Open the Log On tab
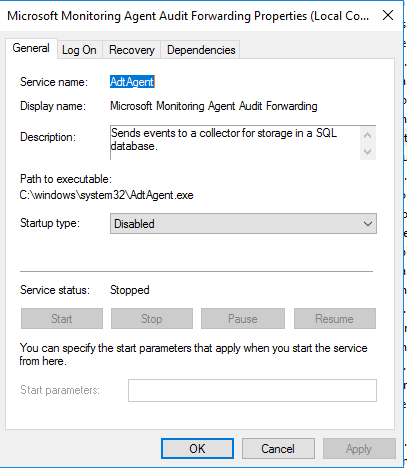Image resolution: width=407 pixels, height=468 pixels. pyautogui.click(x=79, y=50)
